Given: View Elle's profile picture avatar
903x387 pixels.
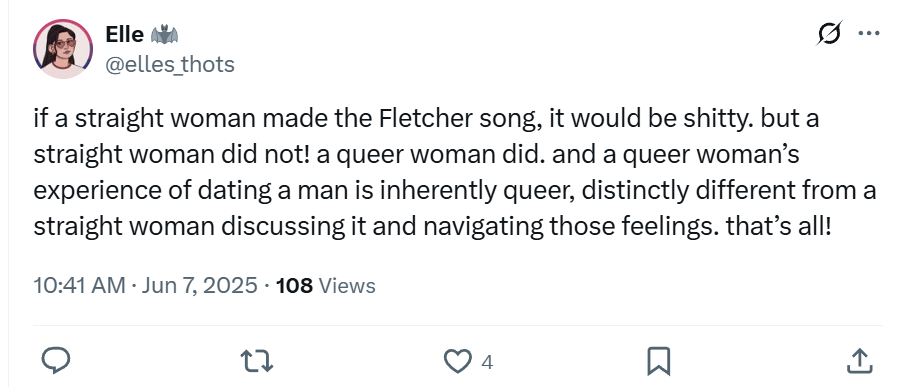Looking at the screenshot, I should [x=63, y=49].
